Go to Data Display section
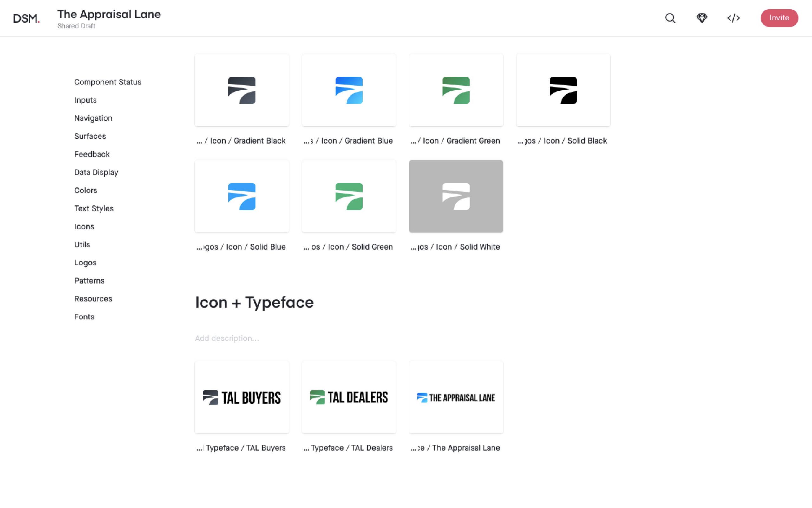Screen dimensions: 812x508 pos(96,172)
